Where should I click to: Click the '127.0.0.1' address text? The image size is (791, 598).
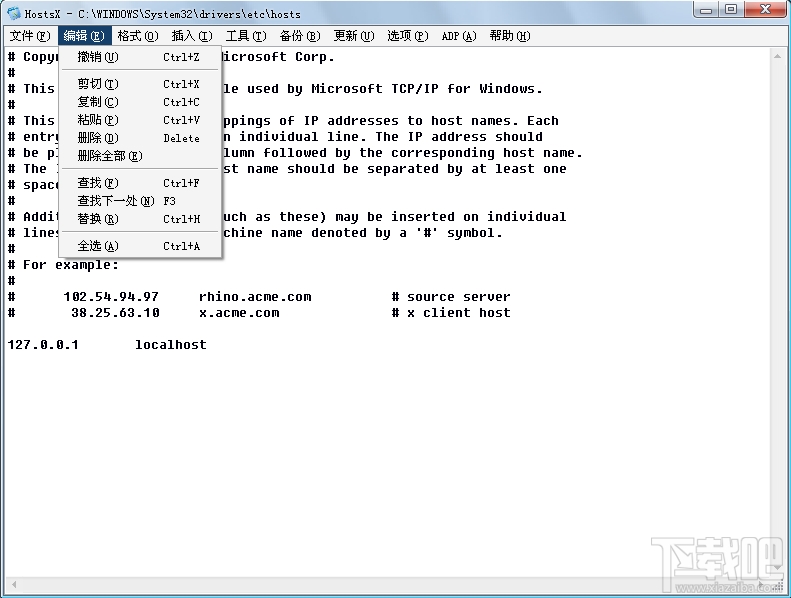coord(43,345)
